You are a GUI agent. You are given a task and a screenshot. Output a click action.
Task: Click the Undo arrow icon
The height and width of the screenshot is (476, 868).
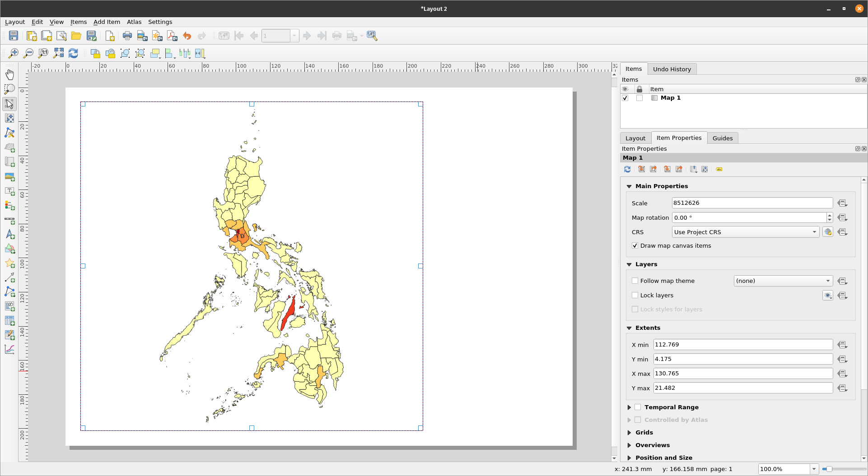tap(187, 36)
